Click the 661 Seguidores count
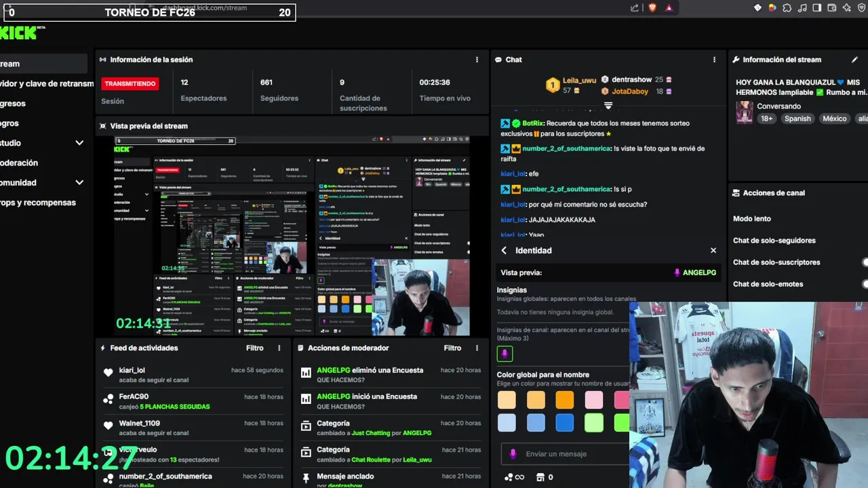 267,82
